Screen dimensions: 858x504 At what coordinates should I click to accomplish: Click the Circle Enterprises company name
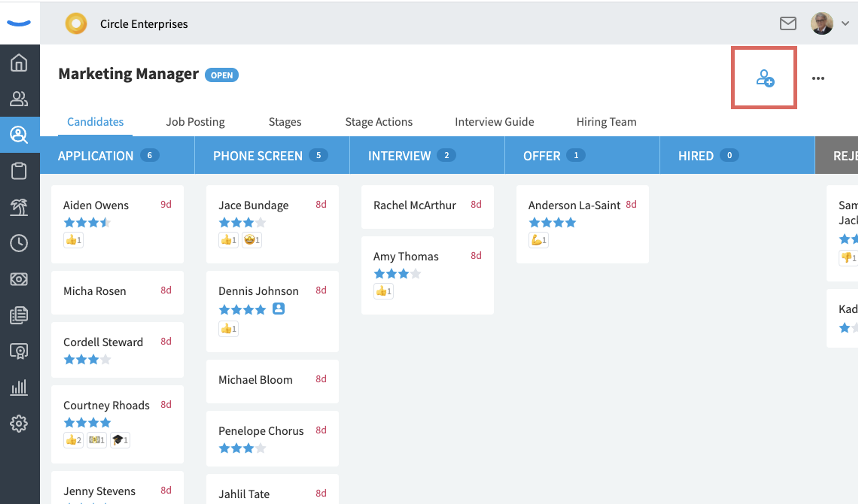144,24
